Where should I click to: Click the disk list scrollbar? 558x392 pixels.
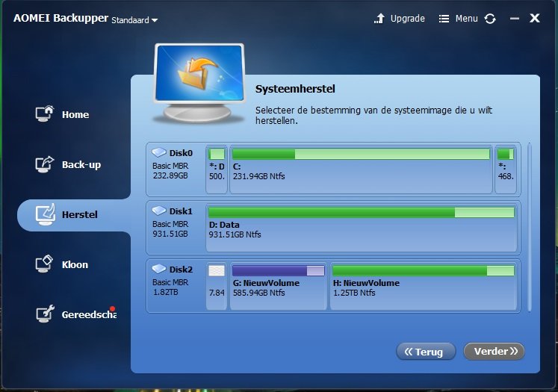click(x=530, y=228)
